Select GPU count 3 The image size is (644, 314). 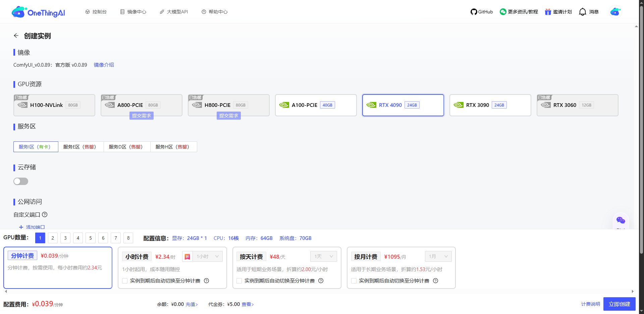[65, 238]
